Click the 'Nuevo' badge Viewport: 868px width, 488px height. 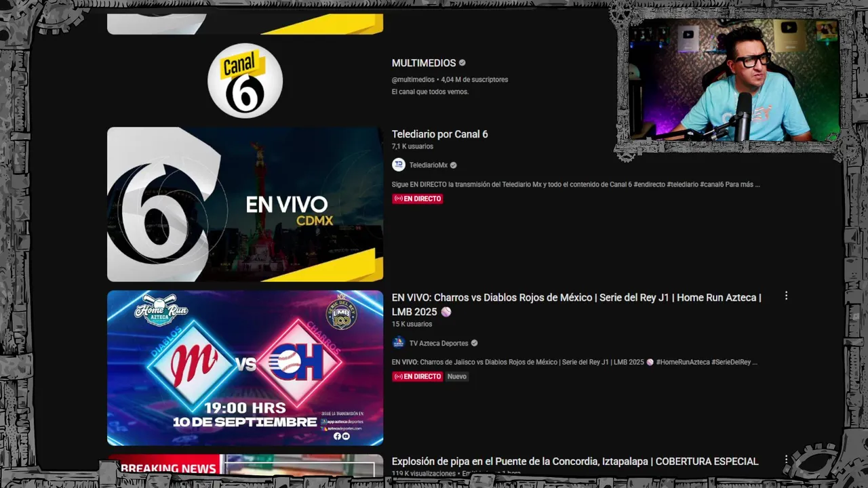[457, 376]
